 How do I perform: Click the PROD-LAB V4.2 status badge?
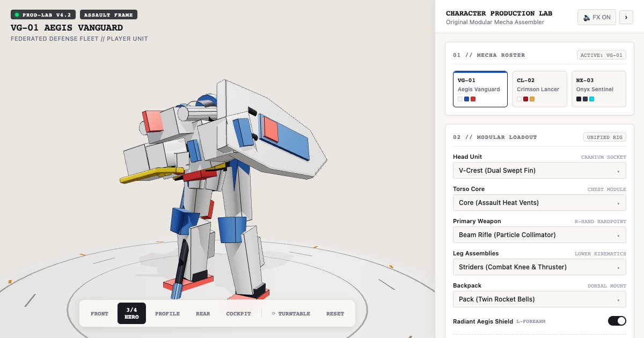pyautogui.click(x=43, y=15)
